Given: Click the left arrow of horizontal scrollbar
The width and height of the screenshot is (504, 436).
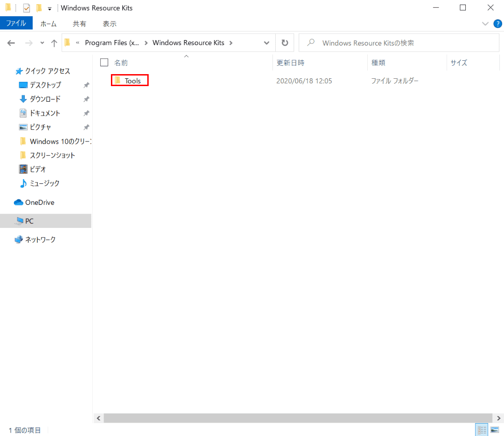Looking at the screenshot, I should tap(98, 418).
